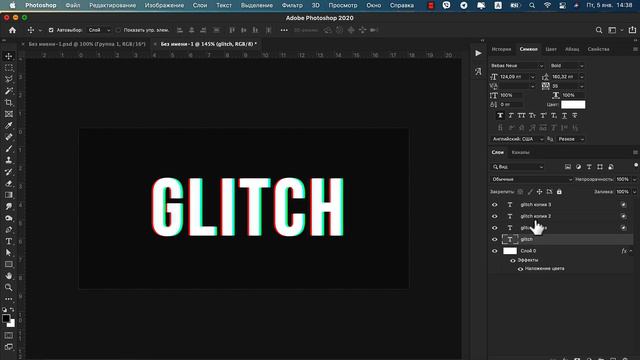
Task: Toggle Underline text style button
Action: (x=564, y=116)
